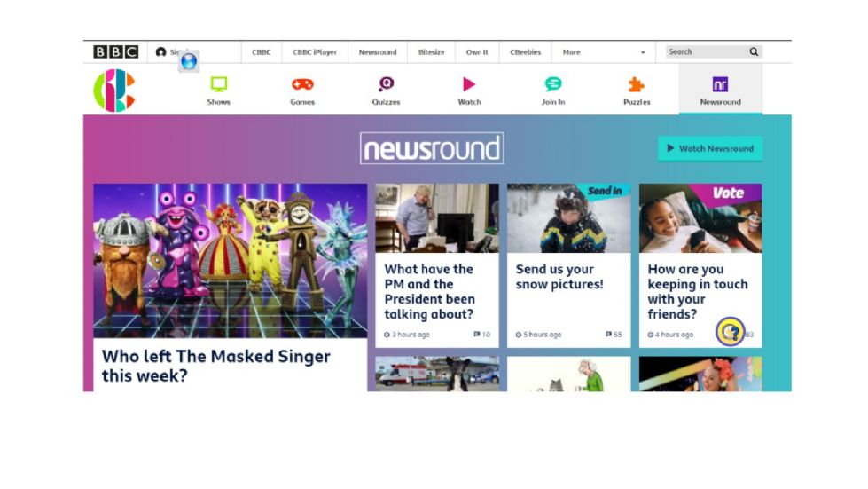Open the Masked Singer article headline
Viewport: 868px width, 489px height.
pos(216,366)
